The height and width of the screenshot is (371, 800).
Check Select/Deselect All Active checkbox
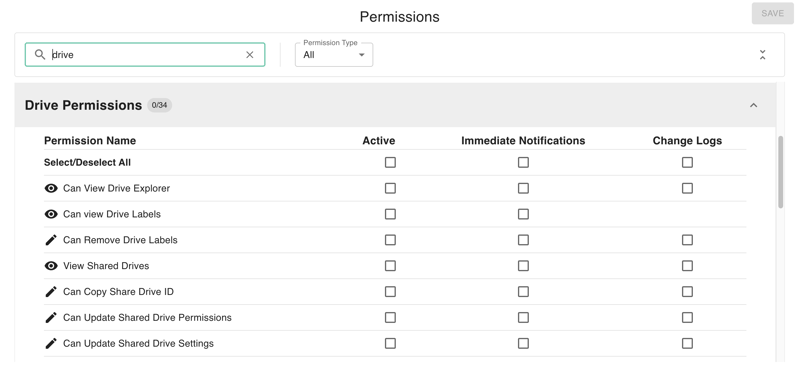[390, 162]
